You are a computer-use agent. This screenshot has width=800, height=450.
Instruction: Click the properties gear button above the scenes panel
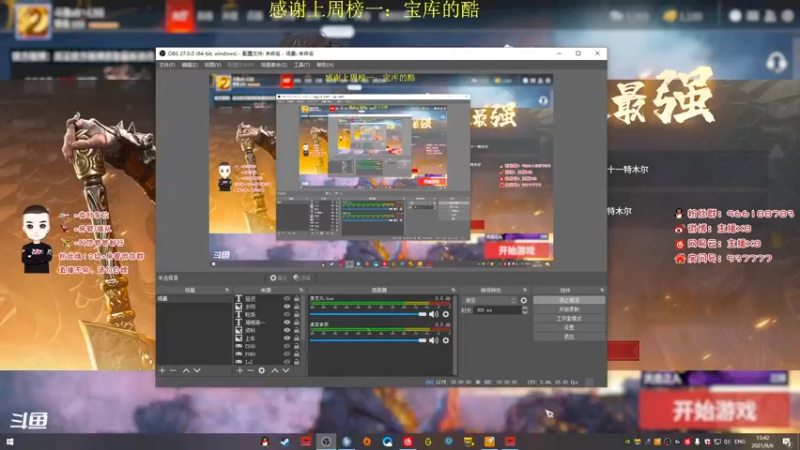point(278,278)
